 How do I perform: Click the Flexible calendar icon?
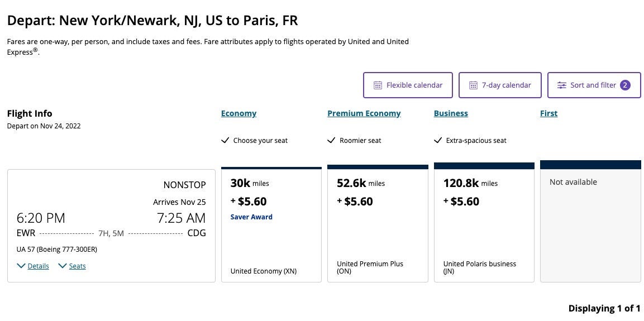pos(378,85)
